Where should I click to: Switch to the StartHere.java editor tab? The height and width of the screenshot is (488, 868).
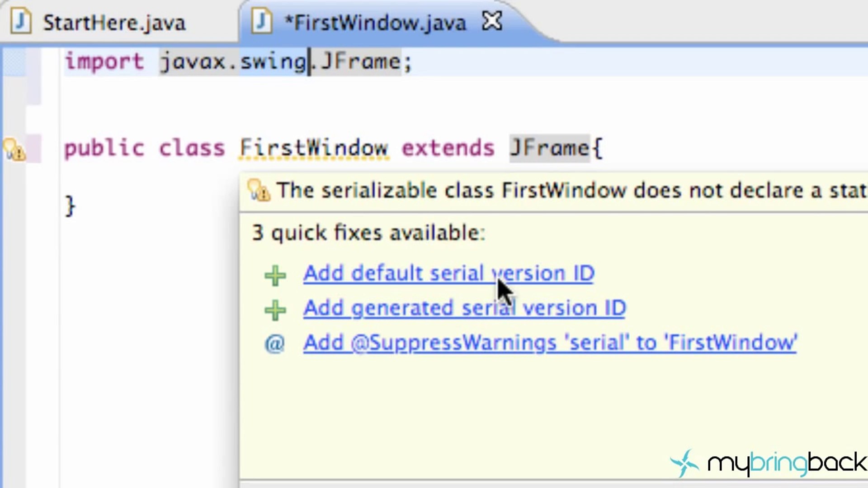pyautogui.click(x=114, y=23)
